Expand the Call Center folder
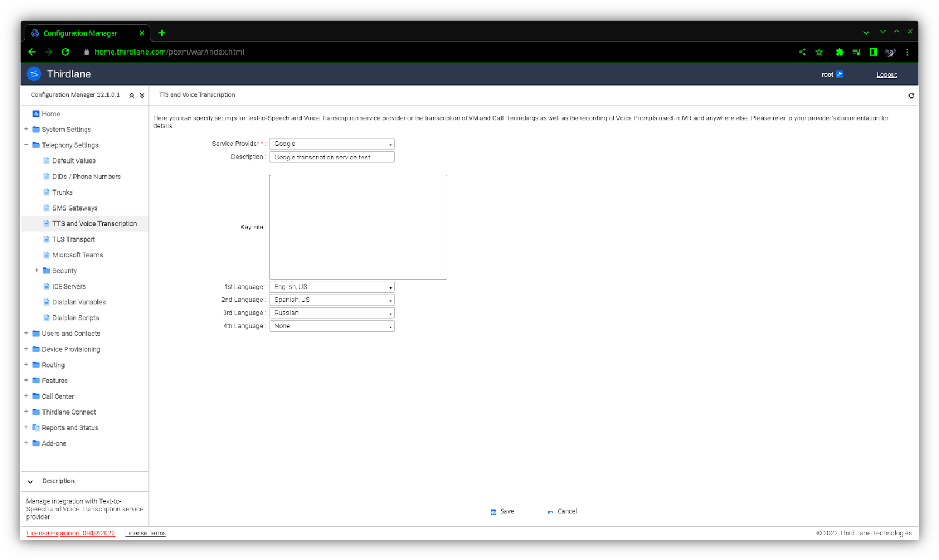Screen dimensions: 939x560 pyautogui.click(x=26, y=396)
